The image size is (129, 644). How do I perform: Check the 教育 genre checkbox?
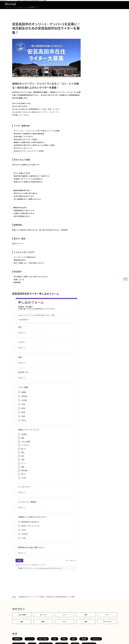pos(19,438)
